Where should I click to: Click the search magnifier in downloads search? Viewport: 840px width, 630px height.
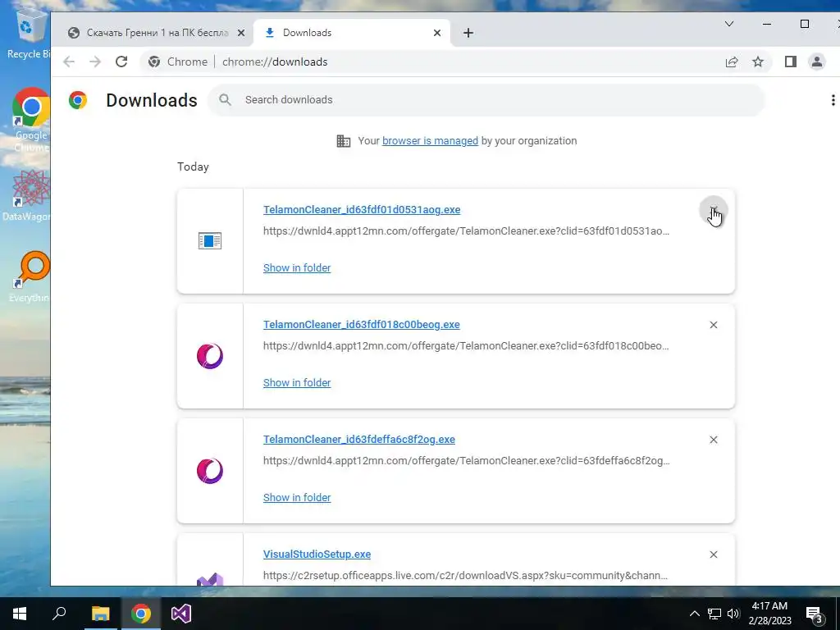[x=225, y=99]
